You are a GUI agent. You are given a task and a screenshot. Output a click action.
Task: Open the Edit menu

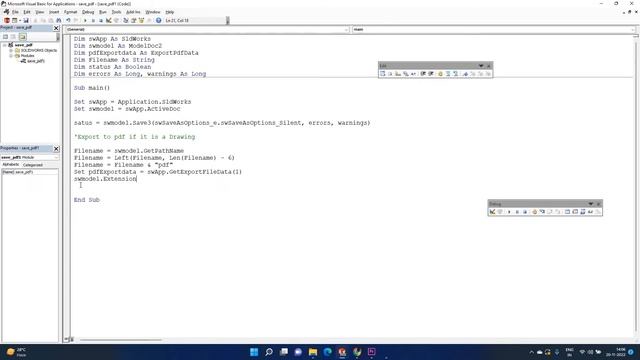27,12
